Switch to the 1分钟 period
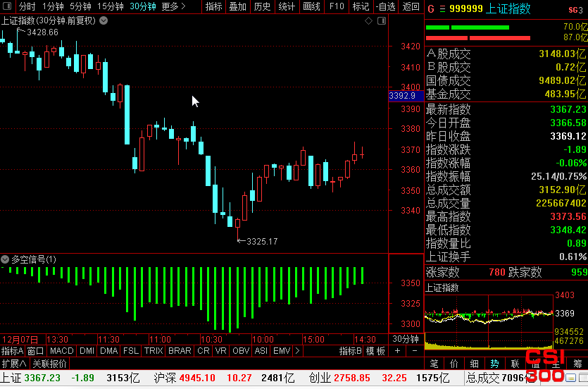Screen dimensions: 588x389 [x=53, y=6]
